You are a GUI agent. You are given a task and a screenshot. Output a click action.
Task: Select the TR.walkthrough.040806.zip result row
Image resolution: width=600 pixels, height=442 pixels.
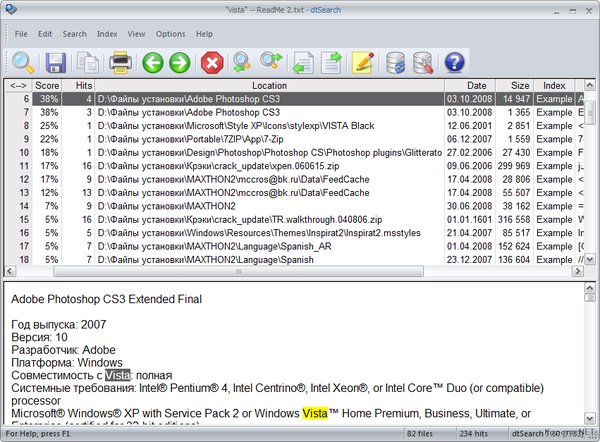[x=294, y=219]
